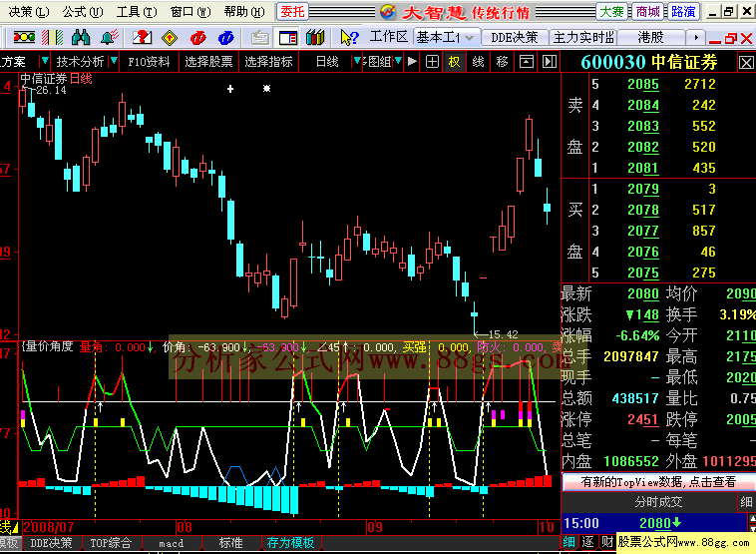Open the 日线 period dropdown arrow
Screen dimensions: 756x554
coord(357,61)
